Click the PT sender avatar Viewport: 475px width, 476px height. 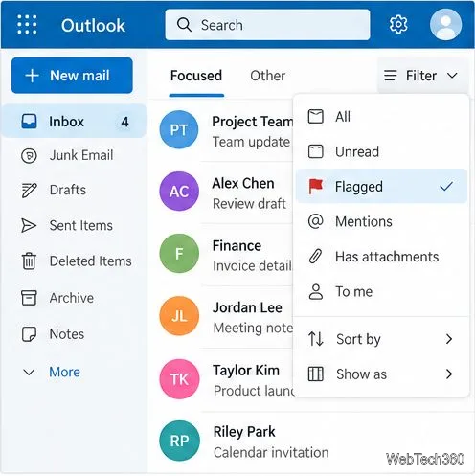tap(179, 129)
